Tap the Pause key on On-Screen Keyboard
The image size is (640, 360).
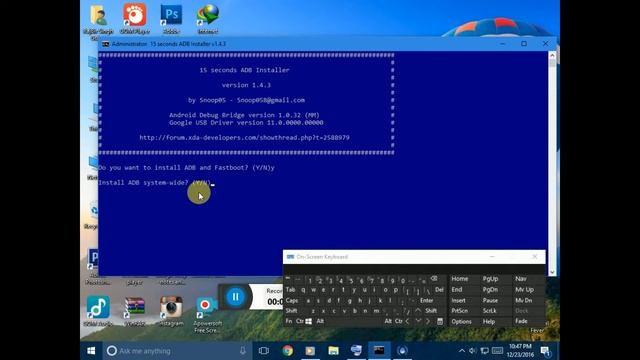[x=490, y=300]
